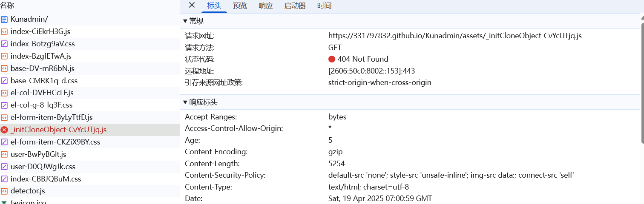Click the red status dot by 404 Not Found

332,59
